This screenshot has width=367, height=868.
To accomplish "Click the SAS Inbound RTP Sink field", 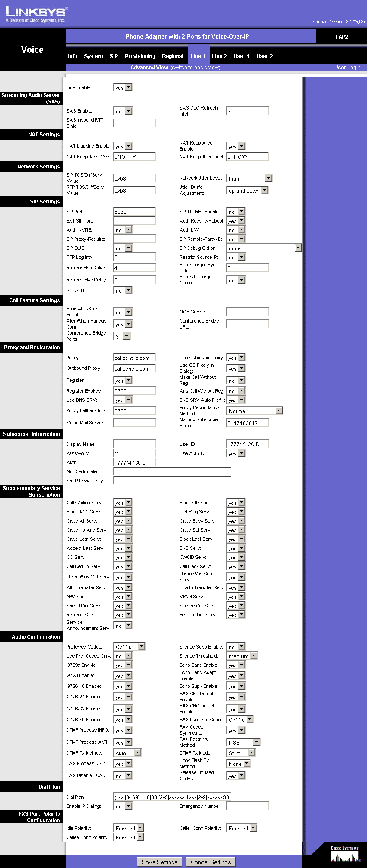I will point(134,123).
